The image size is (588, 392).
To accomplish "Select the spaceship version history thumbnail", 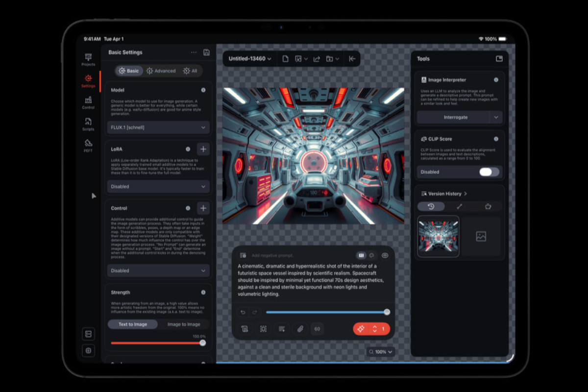I will (x=438, y=236).
